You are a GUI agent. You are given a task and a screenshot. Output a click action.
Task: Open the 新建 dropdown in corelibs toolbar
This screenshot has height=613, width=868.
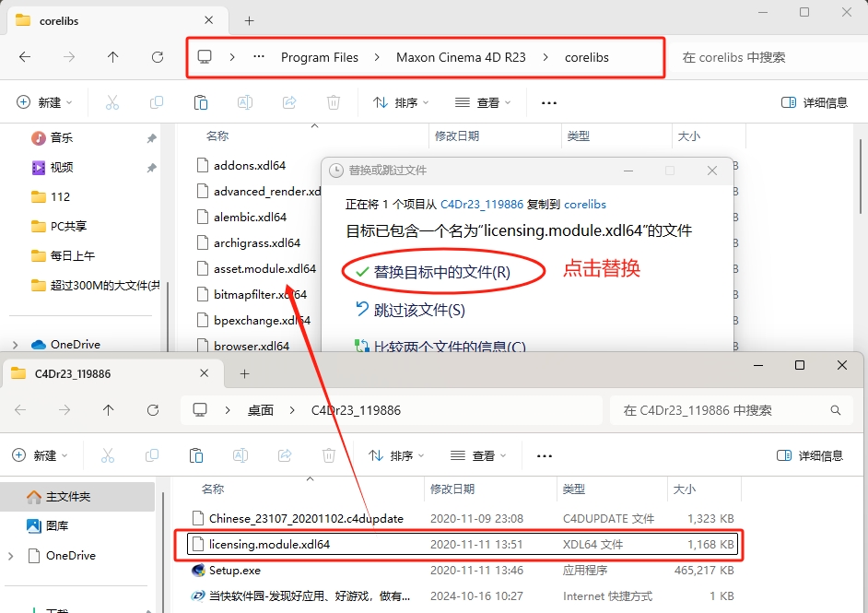coord(45,102)
